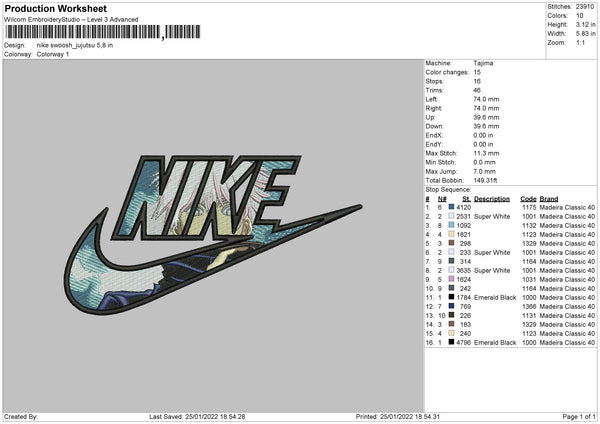Click the Production Worksheet title
Screen dimensions: 600x424
pyautogui.click(x=55, y=8)
